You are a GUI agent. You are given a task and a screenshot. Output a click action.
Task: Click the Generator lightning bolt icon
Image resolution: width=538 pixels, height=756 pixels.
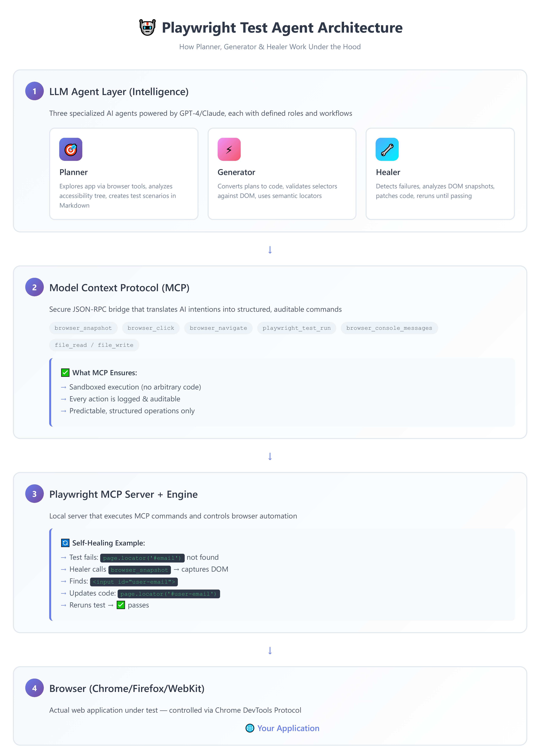(x=229, y=149)
